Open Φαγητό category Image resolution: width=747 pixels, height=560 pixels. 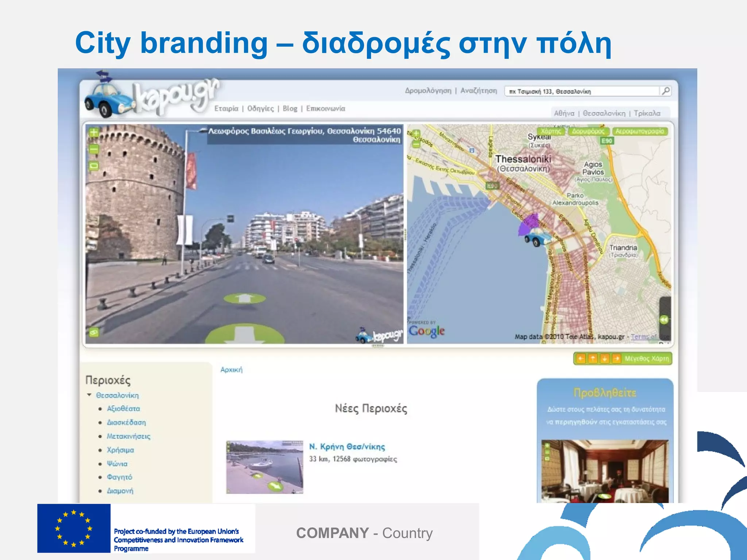pyautogui.click(x=119, y=477)
